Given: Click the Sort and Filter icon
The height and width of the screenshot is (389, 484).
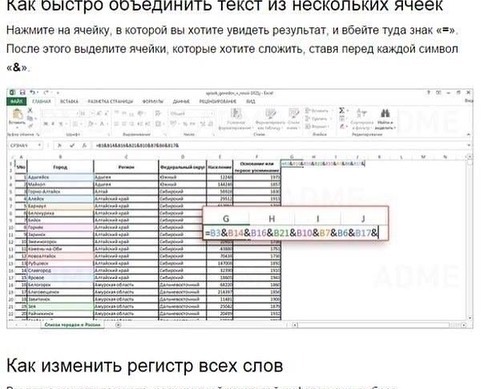Looking at the screenshot, I should pyautogui.click(x=362, y=114).
